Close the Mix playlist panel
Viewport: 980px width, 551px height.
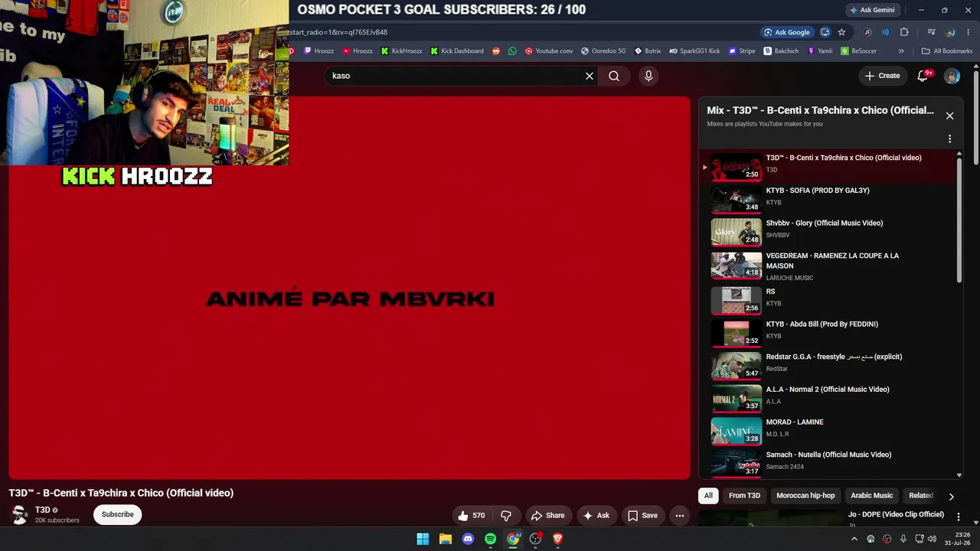(x=949, y=116)
